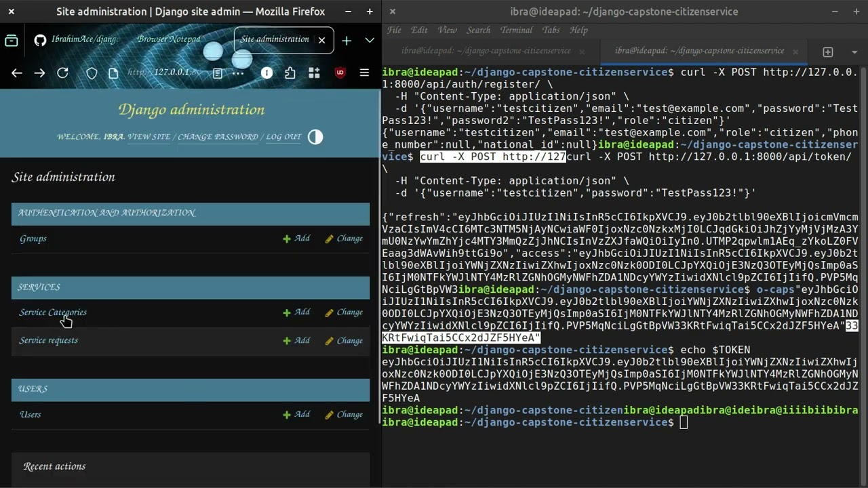This screenshot has height=488, width=868.
Task: Click the 'Recent actions' heading text
Action: (54, 466)
